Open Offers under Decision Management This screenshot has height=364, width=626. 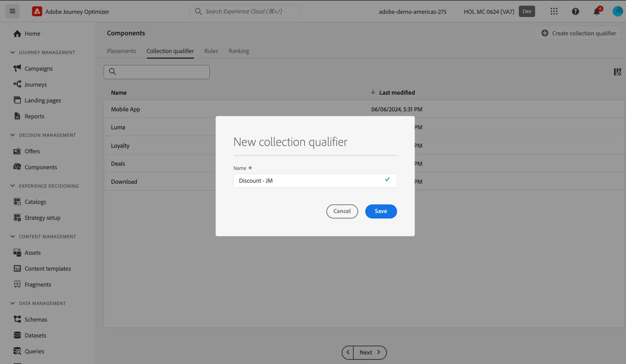click(27, 151)
